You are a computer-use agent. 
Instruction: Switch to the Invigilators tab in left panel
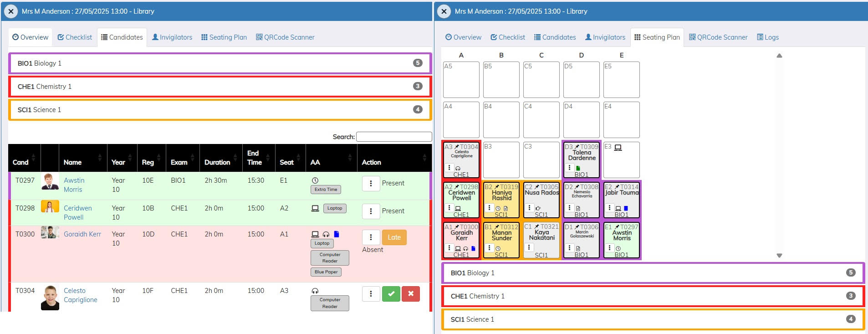(x=172, y=37)
